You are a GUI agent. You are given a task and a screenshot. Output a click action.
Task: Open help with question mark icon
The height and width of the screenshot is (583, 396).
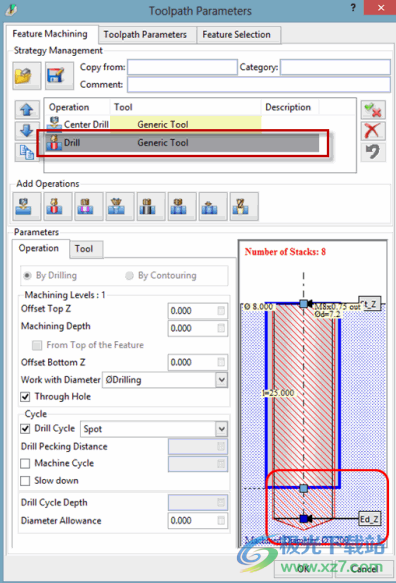pyautogui.click(x=352, y=8)
